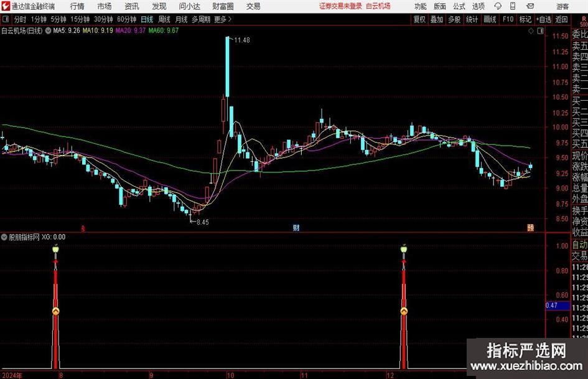
Task: Open the 问小达 menu
Action: 189,6
